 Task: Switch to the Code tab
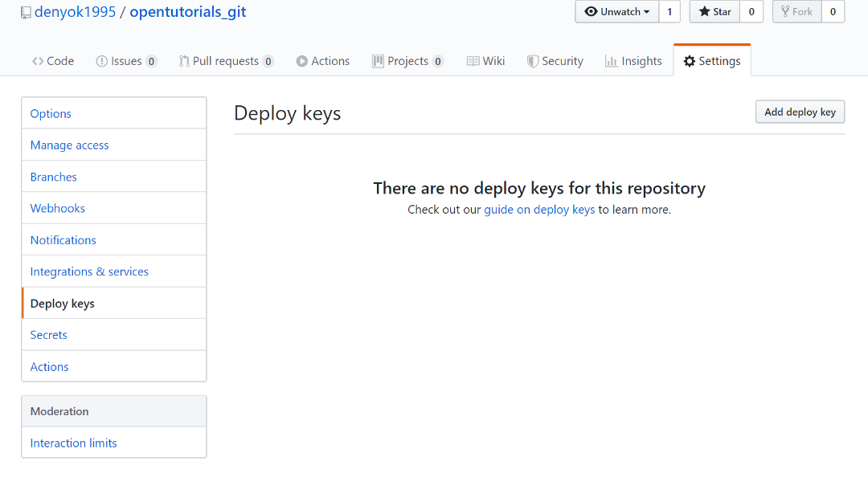pos(53,61)
